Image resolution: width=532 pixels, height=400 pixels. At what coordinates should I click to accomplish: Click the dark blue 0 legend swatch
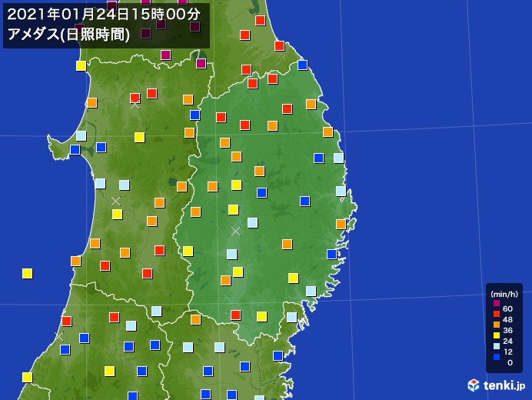pyautogui.click(x=497, y=357)
